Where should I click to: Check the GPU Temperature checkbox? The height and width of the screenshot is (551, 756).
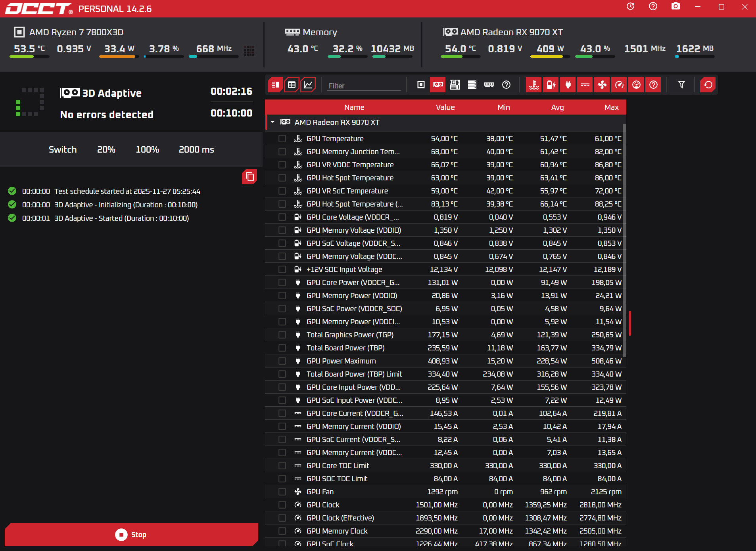point(282,139)
